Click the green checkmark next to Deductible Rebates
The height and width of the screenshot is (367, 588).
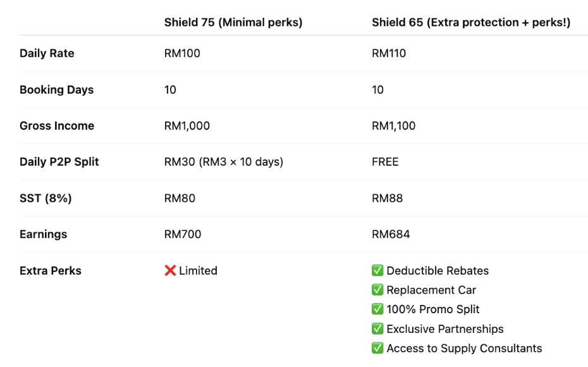[377, 271]
